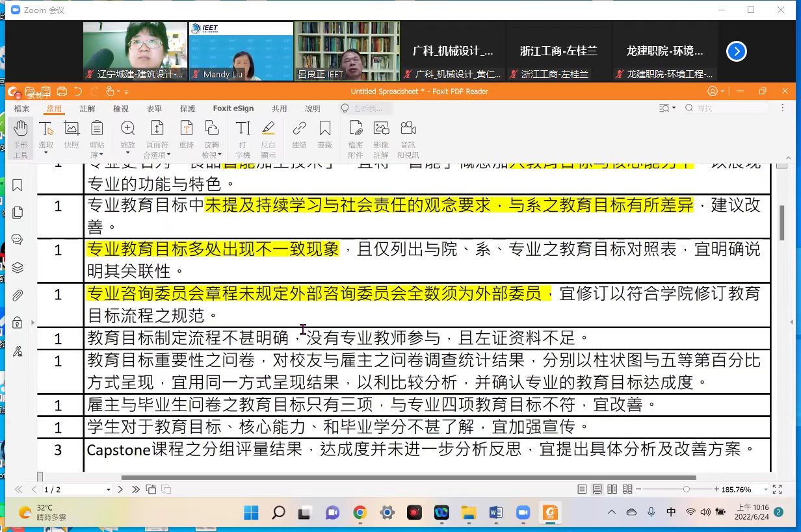Expand the Zoom (縮放) dropdown

(x=128, y=153)
